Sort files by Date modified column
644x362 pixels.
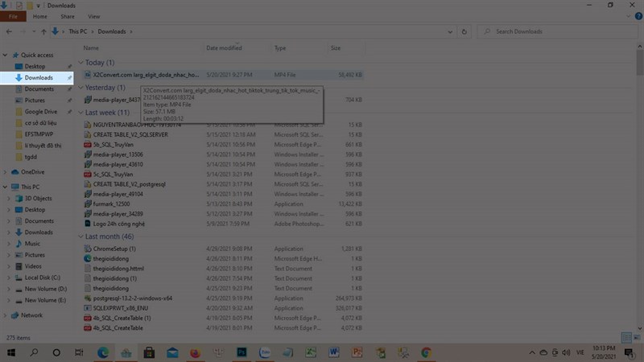point(224,48)
